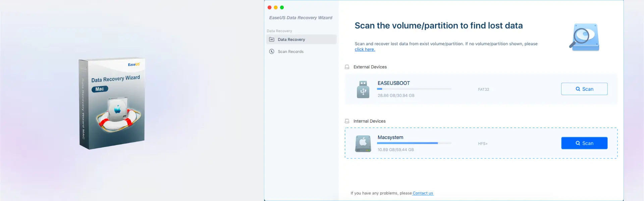Click the Macsystem storage usage bar
This screenshot has width=644, height=201.
(x=414, y=143)
